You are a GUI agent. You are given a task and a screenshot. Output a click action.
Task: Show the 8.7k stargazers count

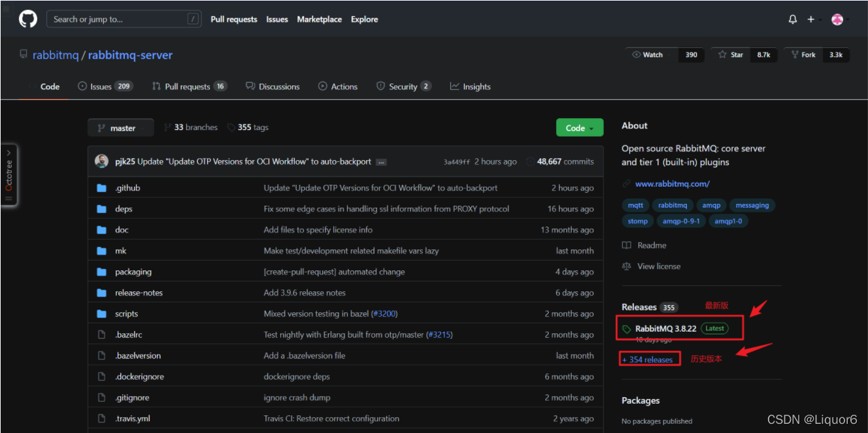[763, 55]
